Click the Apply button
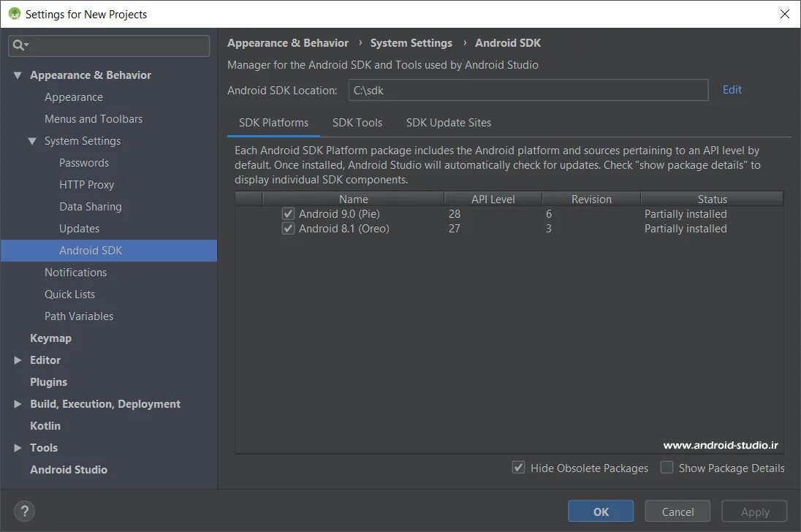 (754, 511)
